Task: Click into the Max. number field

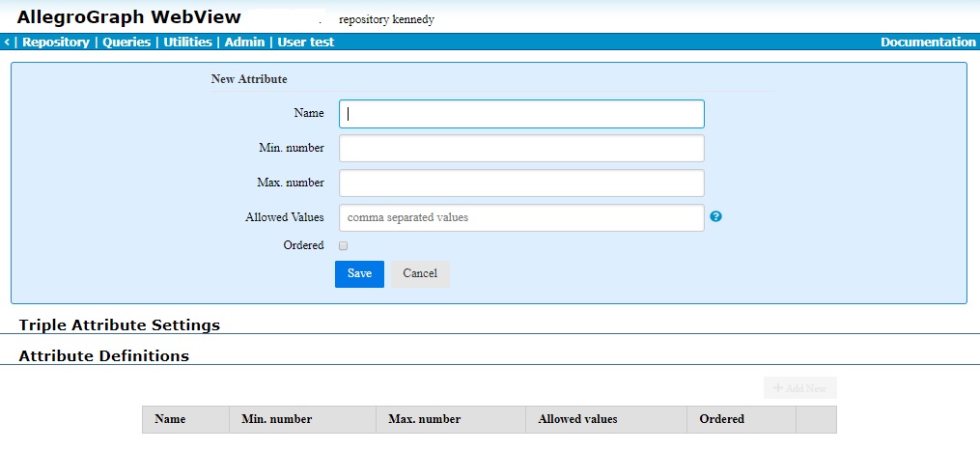Action: pos(521,183)
